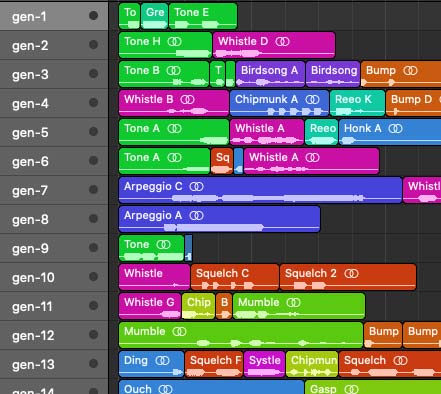The image size is (441, 394).
Task: Toggle the dot button on track gen-12
Action: [x=94, y=334]
